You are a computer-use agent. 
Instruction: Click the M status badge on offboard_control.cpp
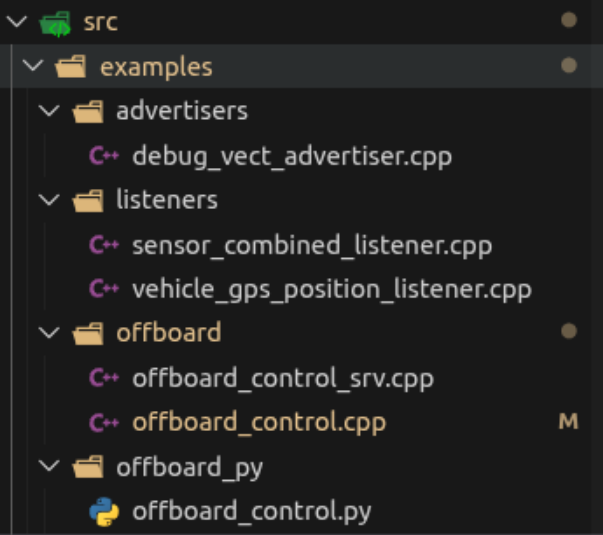568,421
